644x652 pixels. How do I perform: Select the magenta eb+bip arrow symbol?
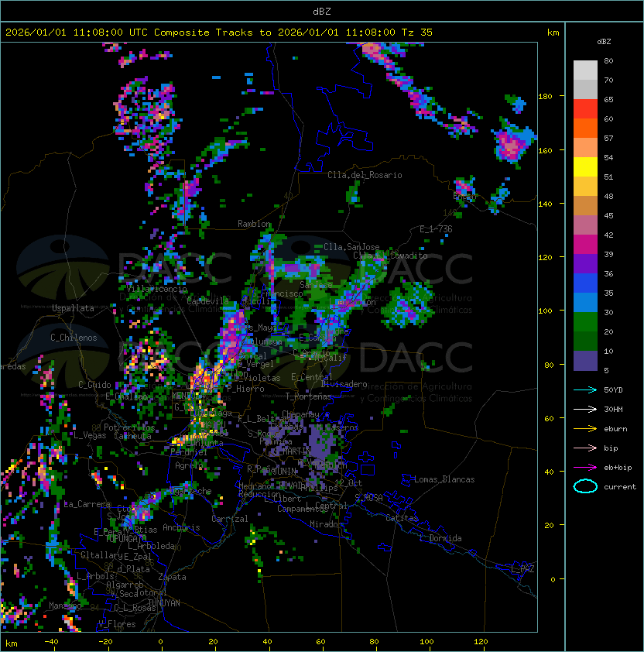(585, 467)
